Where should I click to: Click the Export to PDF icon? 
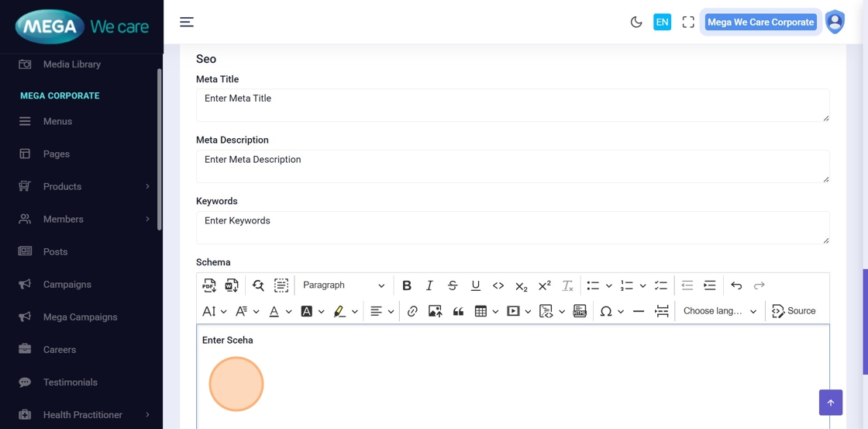(x=209, y=285)
